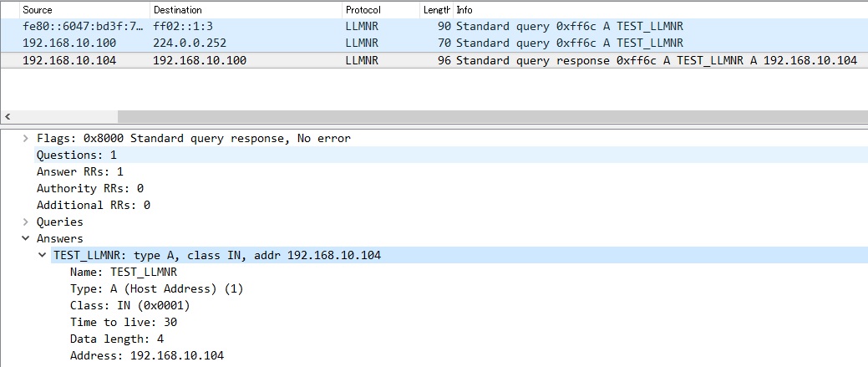Select the Authority RRs: 0 field
The width and height of the screenshot is (868, 367).
coord(89,188)
